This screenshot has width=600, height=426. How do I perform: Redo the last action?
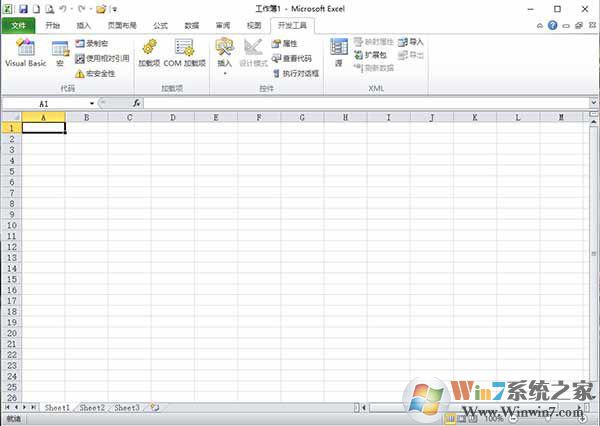click(x=82, y=9)
